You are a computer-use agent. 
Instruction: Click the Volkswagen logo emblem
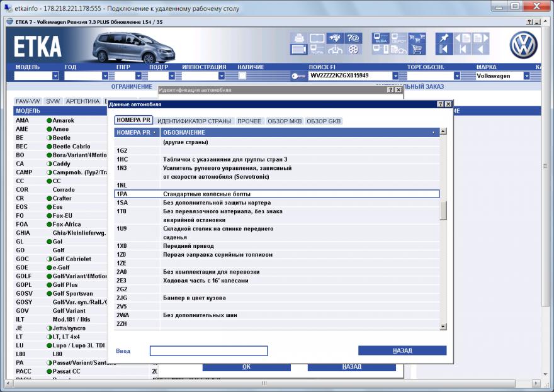coord(523,45)
